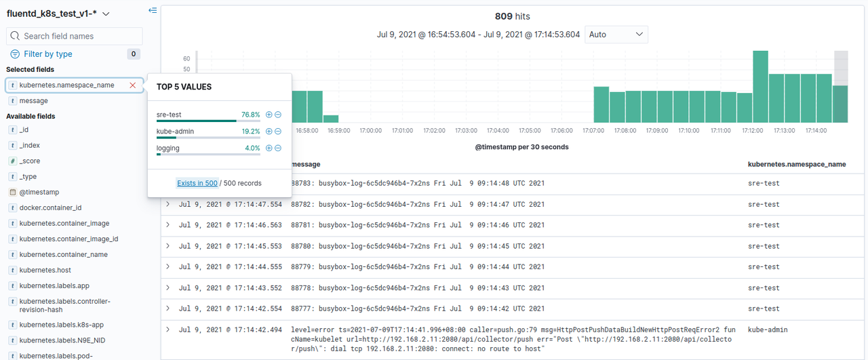Viewport: 868px width, 360px height.
Task: Expand the 17:14:45.553 log row
Action: (167, 246)
